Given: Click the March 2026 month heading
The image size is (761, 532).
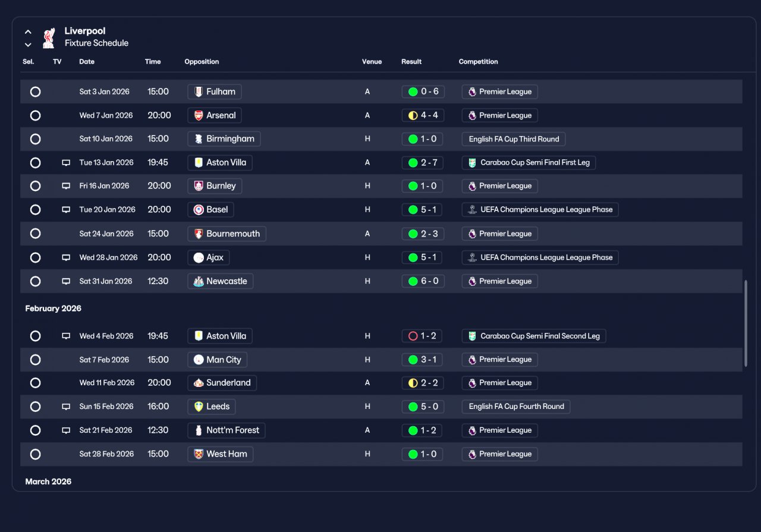Looking at the screenshot, I should tap(48, 481).
